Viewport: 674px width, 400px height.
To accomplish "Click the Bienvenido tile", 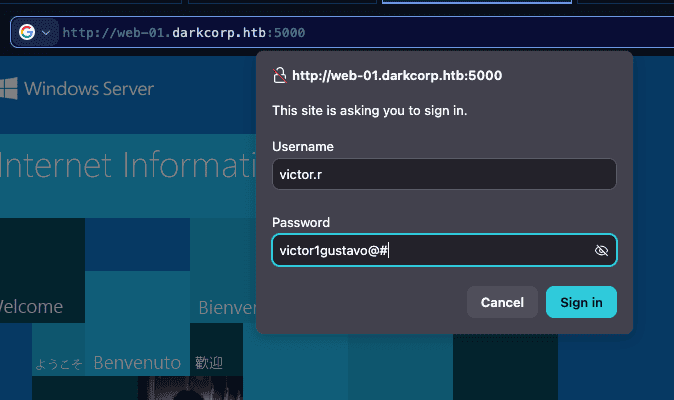I will (x=223, y=270).
